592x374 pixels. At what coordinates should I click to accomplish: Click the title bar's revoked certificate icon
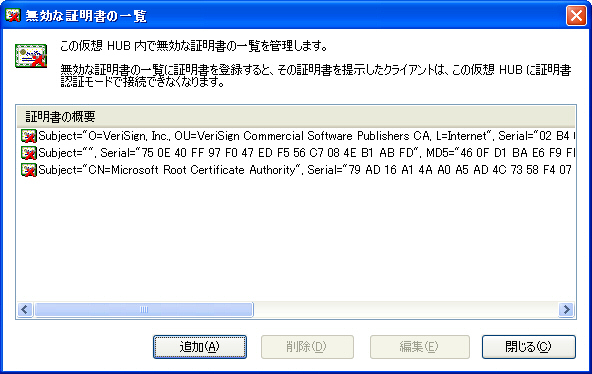[13, 15]
